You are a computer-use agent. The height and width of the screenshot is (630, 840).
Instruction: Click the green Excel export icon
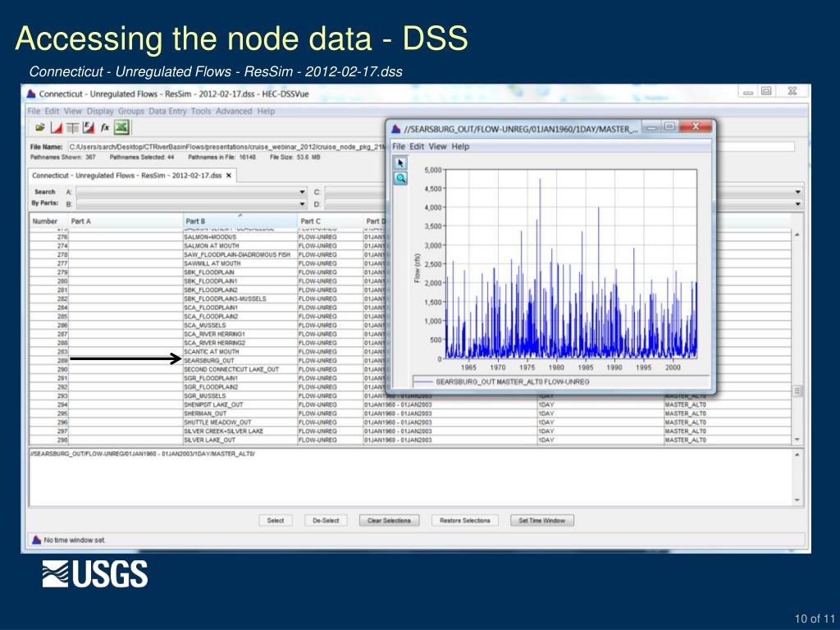click(x=121, y=127)
